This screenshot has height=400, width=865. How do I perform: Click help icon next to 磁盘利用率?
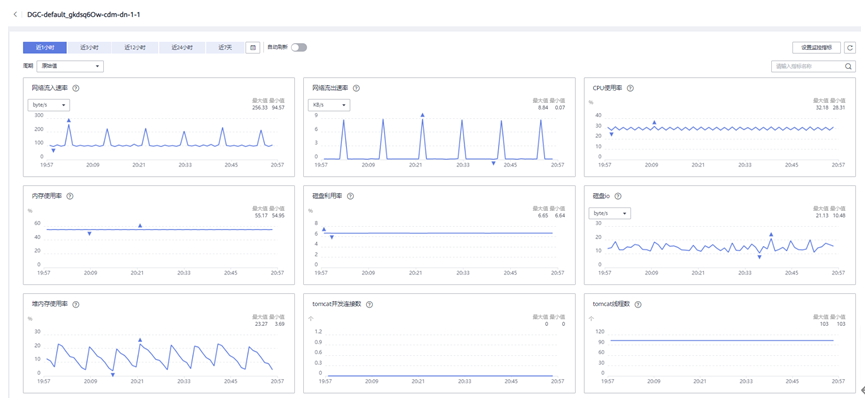coord(351,196)
